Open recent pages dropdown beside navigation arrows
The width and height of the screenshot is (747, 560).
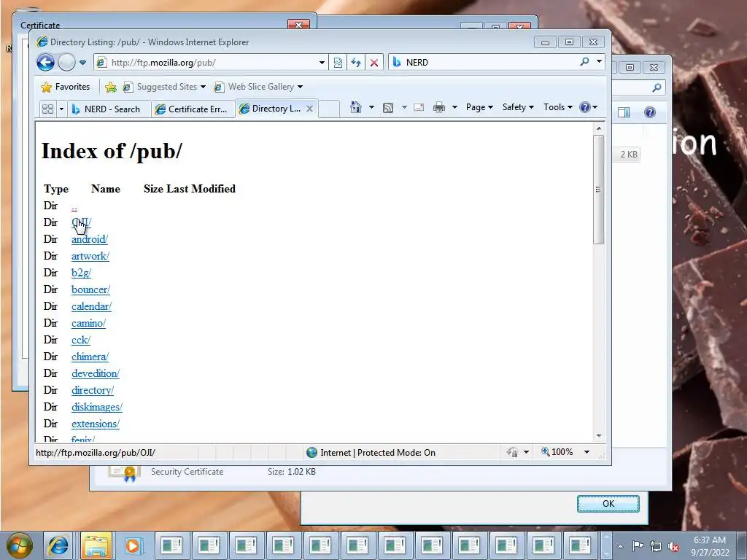pos(83,63)
